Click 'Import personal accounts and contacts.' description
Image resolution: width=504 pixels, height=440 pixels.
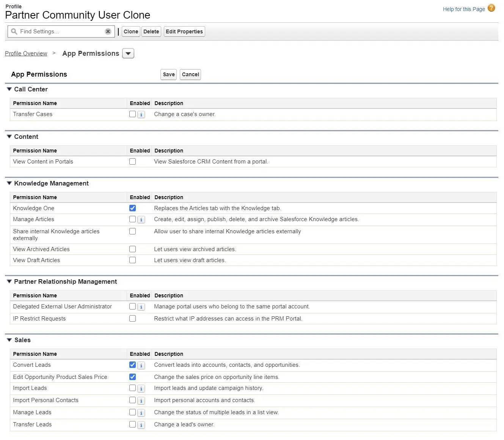pos(204,400)
